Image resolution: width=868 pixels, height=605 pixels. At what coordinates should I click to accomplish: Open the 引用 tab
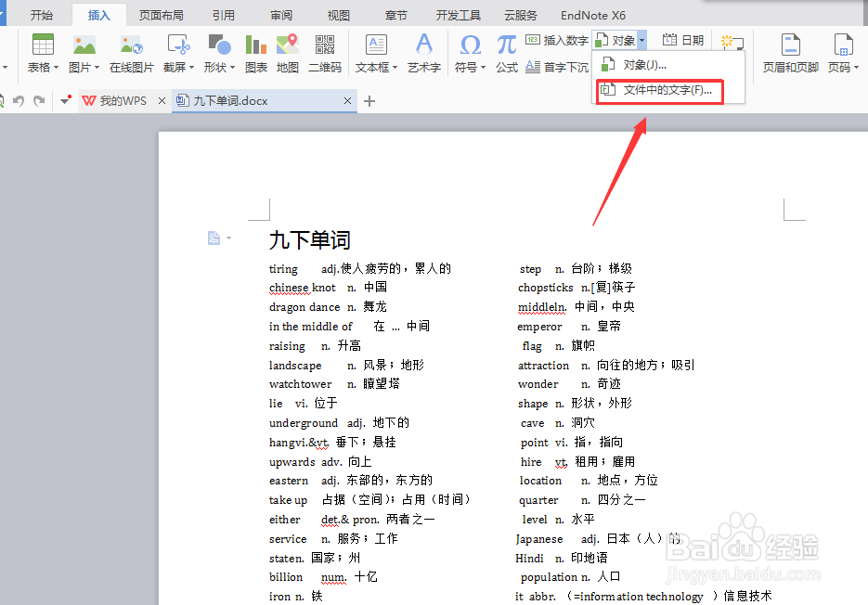click(224, 15)
